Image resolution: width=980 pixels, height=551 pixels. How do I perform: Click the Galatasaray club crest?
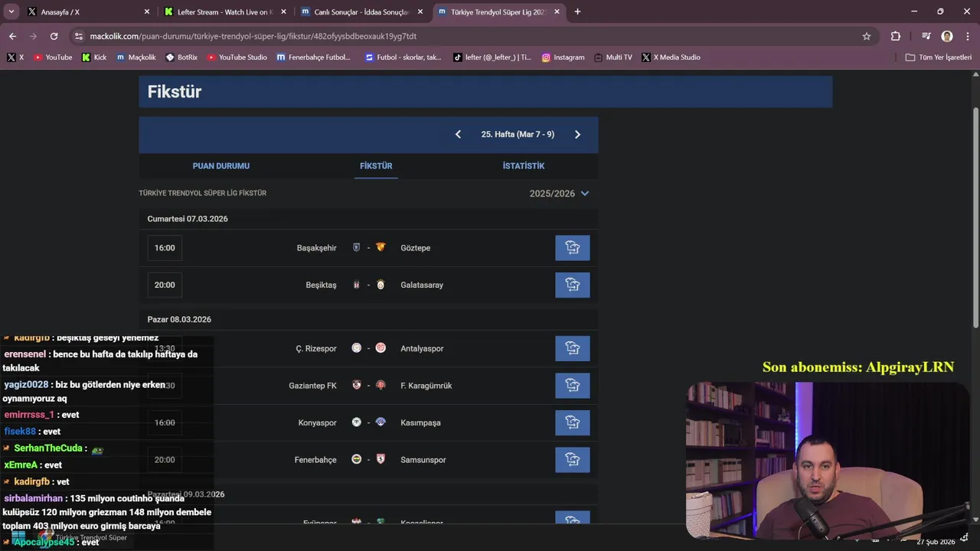[381, 285]
